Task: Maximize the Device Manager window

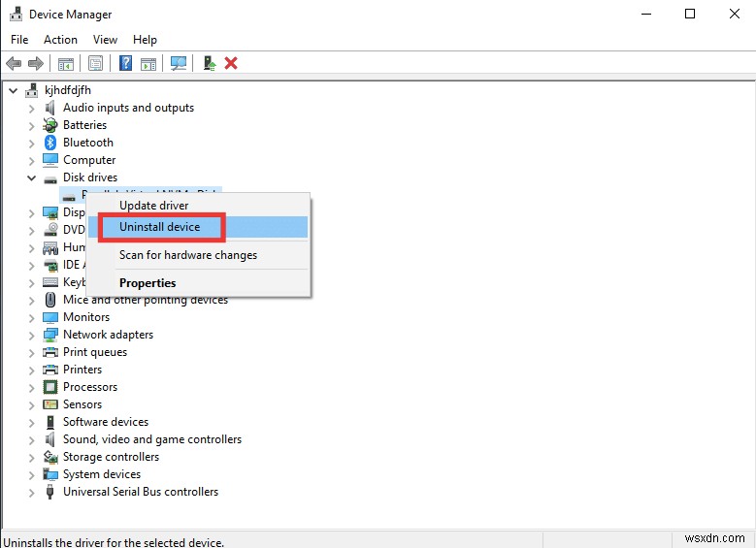Action: click(690, 14)
